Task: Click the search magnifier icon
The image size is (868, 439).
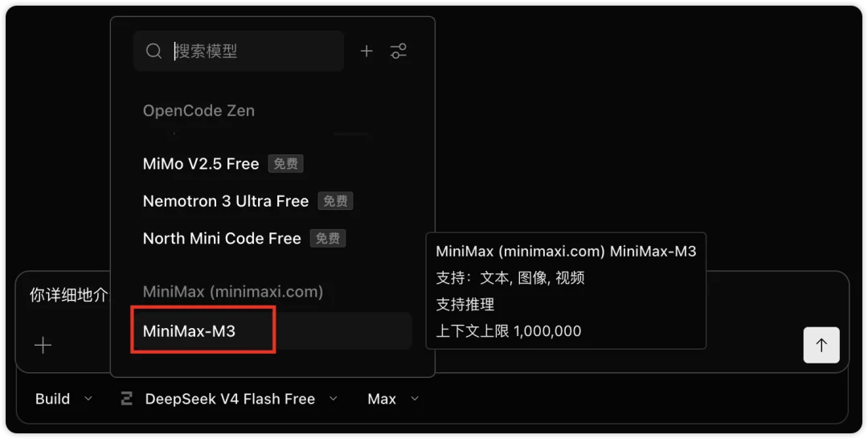Action: (x=154, y=51)
